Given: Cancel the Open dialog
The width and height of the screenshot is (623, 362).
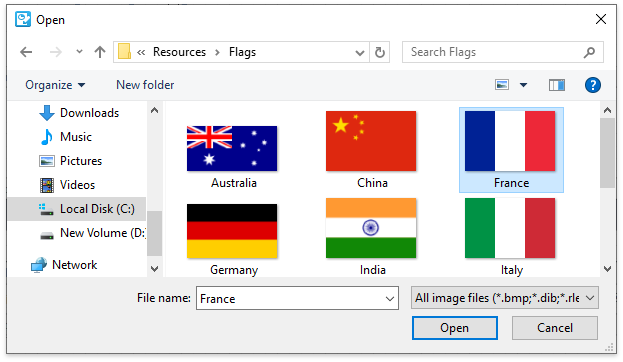Looking at the screenshot, I should (555, 328).
